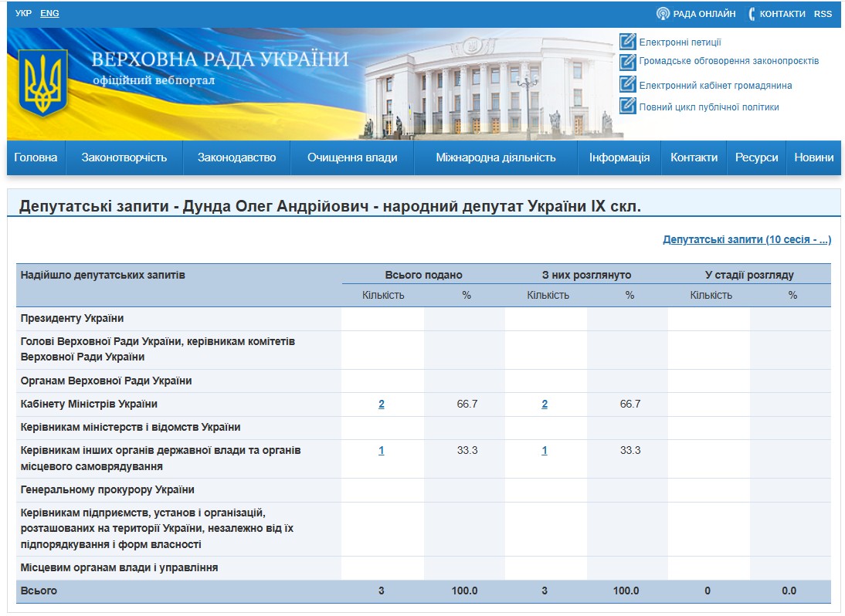Click the ВЕРХОВНА РАДА УКРАЇНИ banner title
The height and width of the screenshot is (616, 845).
[x=220, y=59]
